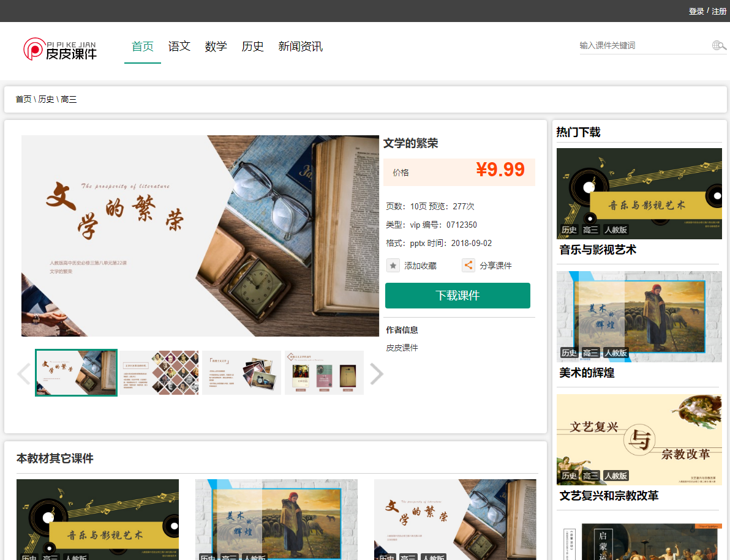This screenshot has height=560, width=730.
Task: Click the orange share icon
Action: click(x=468, y=265)
